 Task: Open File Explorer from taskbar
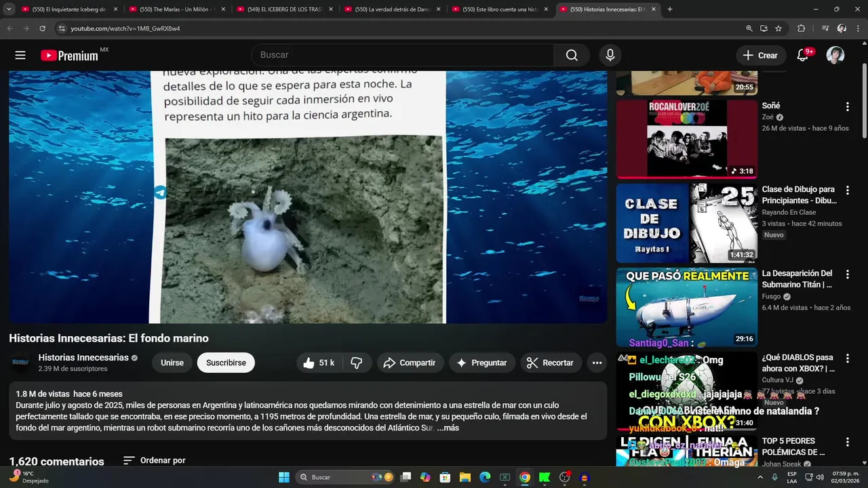coord(465,477)
